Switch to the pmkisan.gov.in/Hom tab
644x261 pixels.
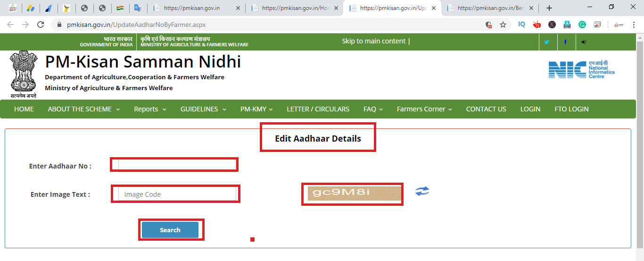click(295, 8)
